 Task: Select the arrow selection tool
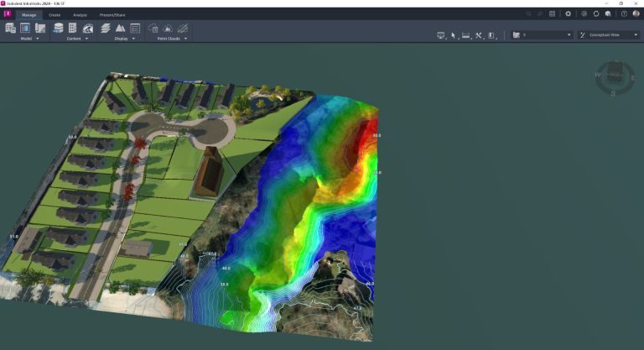453,35
